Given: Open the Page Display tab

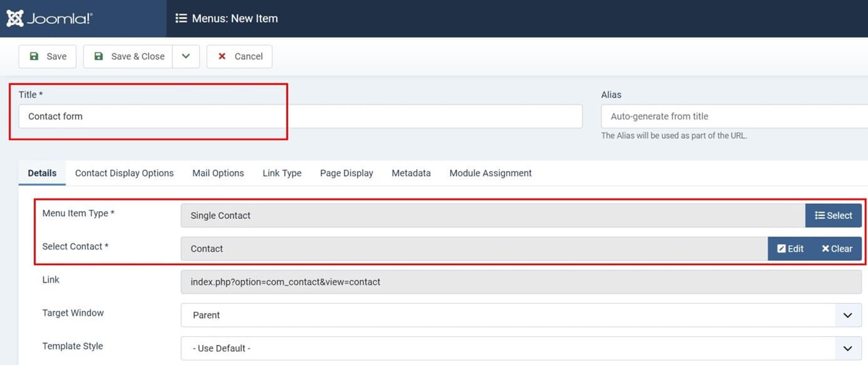Looking at the screenshot, I should (346, 173).
